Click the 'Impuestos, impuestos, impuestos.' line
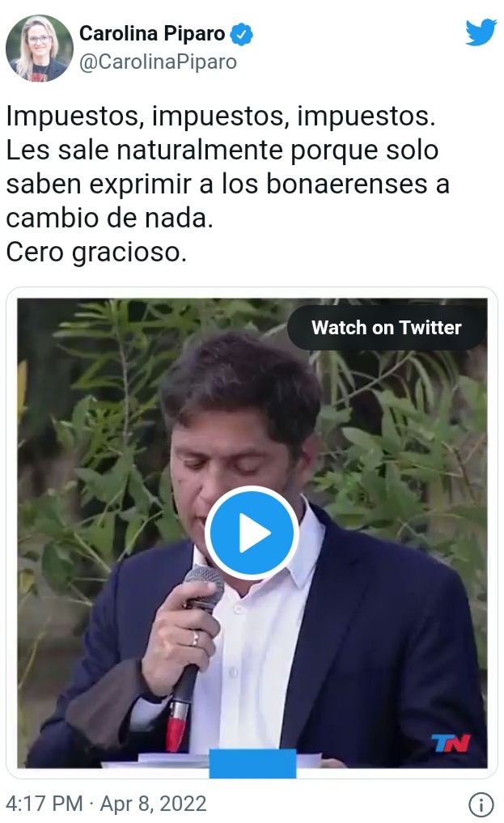The height and width of the screenshot is (823, 504). 221,116
